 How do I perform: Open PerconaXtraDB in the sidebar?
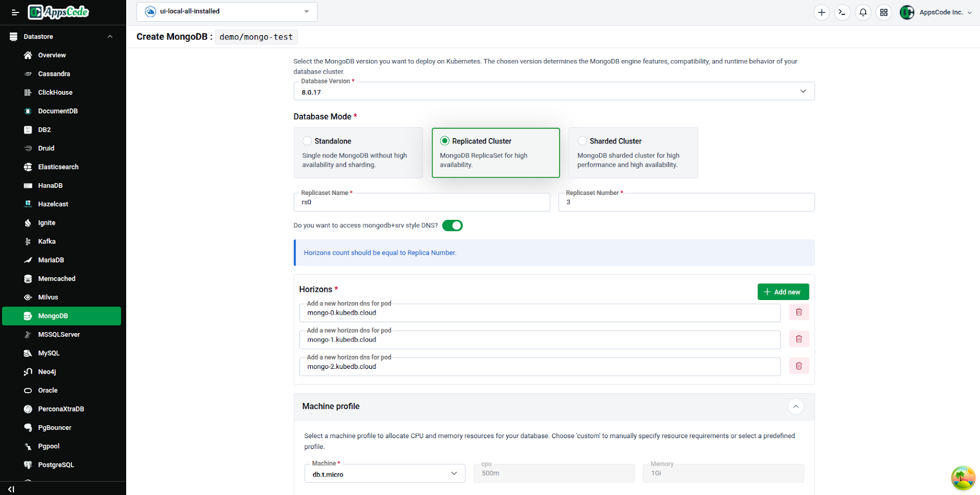click(62, 409)
